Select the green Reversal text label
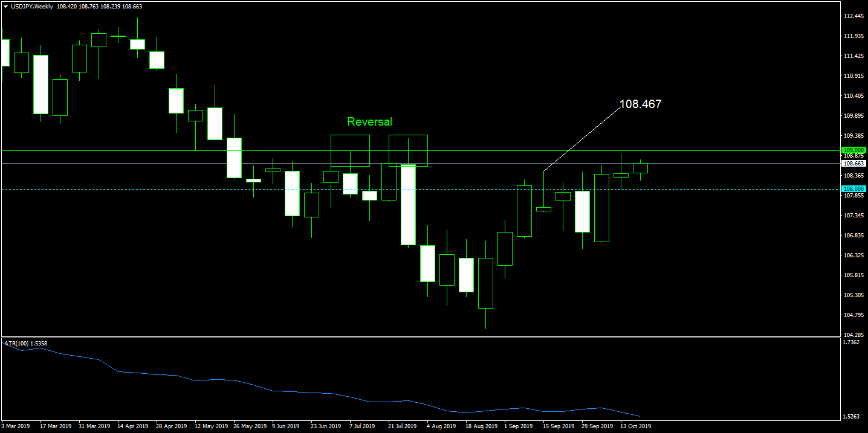868x433 pixels. [x=369, y=121]
